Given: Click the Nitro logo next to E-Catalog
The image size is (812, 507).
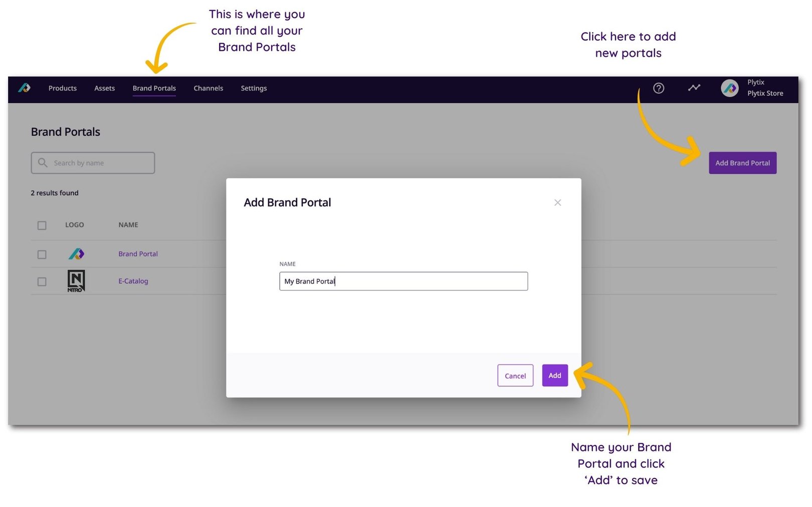Looking at the screenshot, I should (x=76, y=281).
